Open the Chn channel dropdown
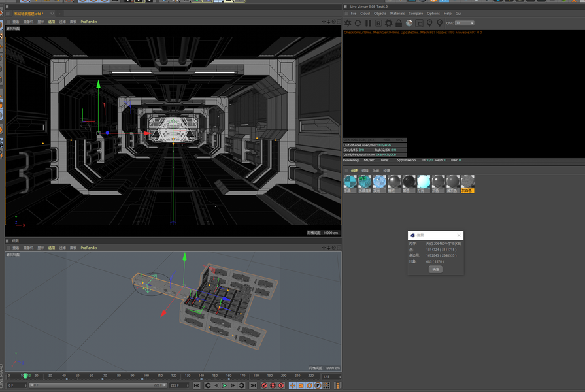 click(x=465, y=23)
